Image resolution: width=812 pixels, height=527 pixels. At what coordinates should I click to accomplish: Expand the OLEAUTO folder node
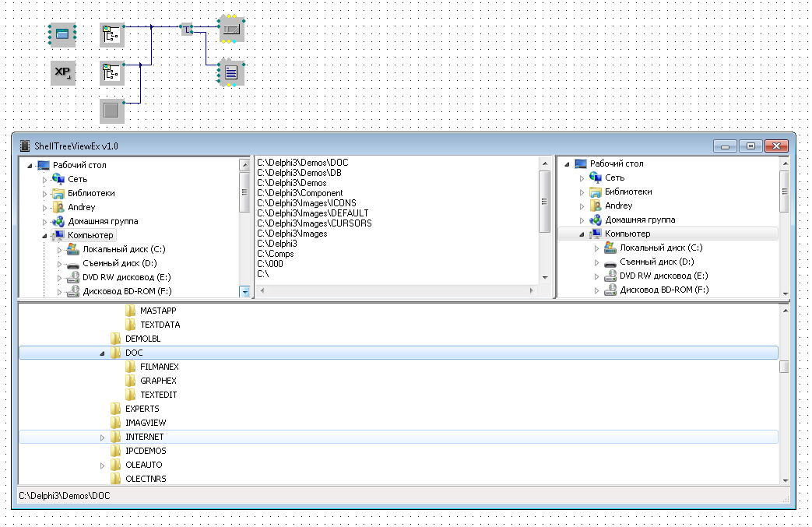click(103, 466)
